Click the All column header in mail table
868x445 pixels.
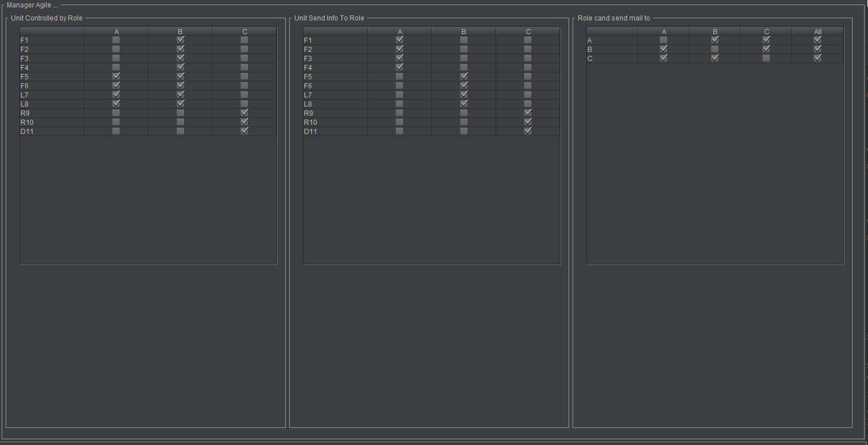point(818,31)
